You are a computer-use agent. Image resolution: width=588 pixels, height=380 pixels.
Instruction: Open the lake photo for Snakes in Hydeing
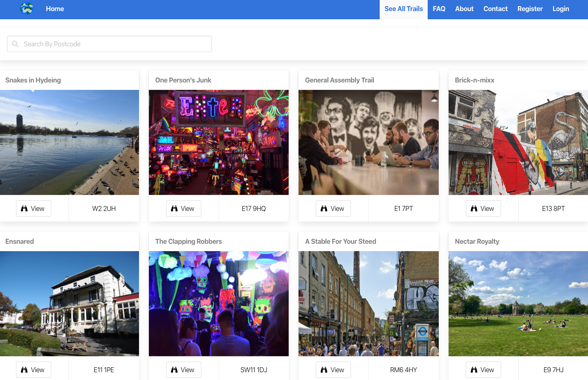(69, 142)
